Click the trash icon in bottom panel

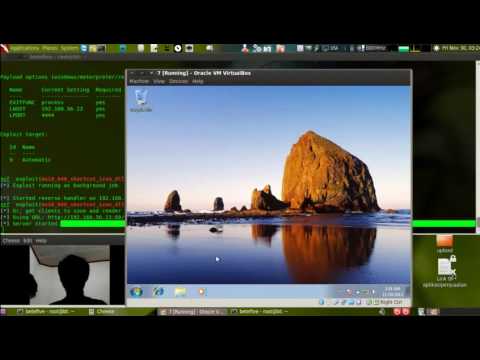tap(421, 312)
